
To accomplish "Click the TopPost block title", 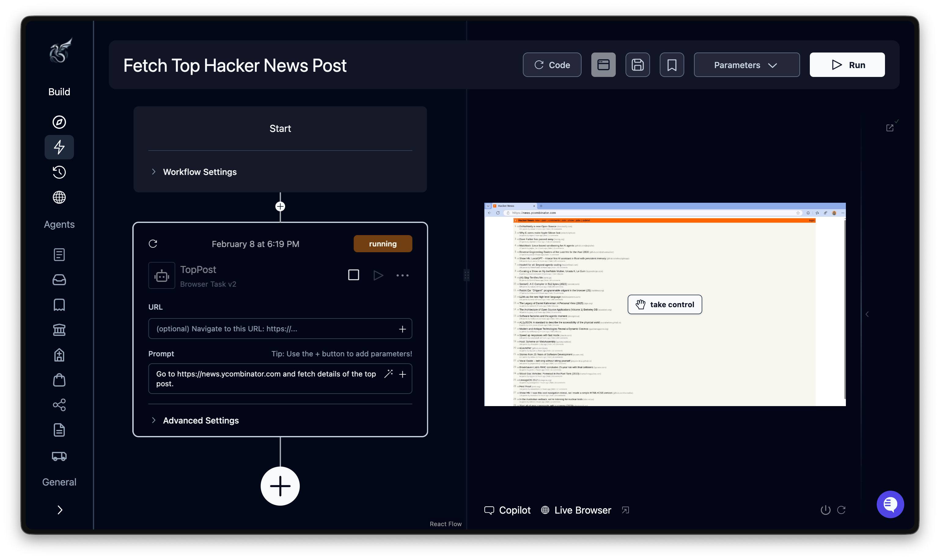I will click(198, 269).
